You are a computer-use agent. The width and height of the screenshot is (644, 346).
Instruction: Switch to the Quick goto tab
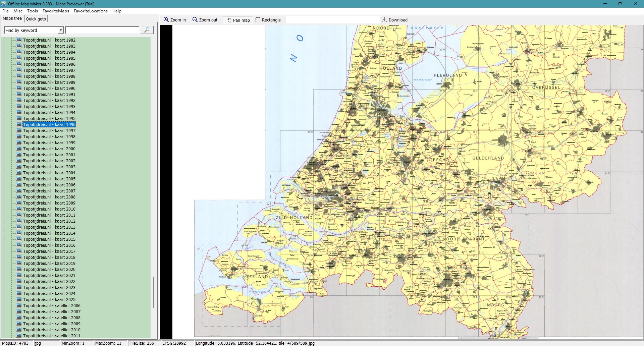(36, 19)
